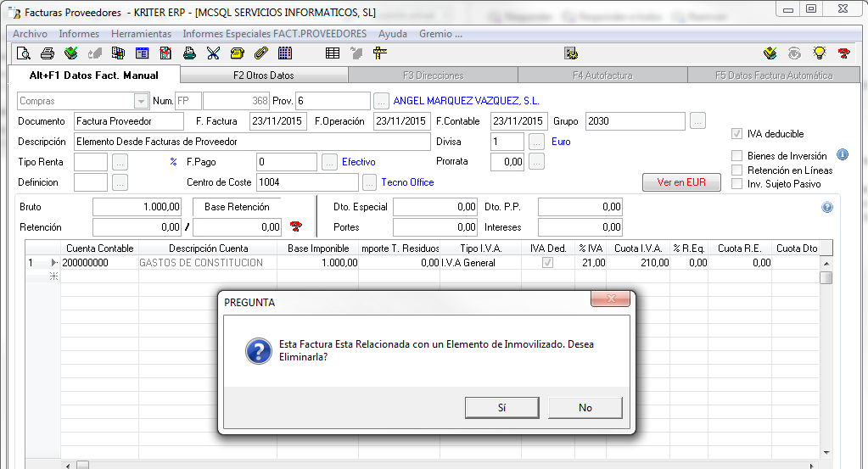Screen dimensions: 868x469
Task: Click the calendar grid icon
Action: tap(285, 53)
